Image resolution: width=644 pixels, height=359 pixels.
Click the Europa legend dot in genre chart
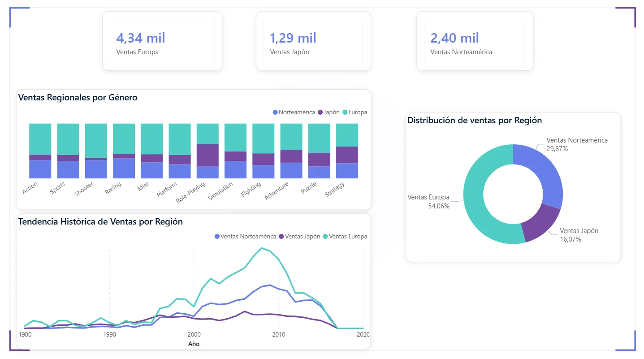(345, 112)
